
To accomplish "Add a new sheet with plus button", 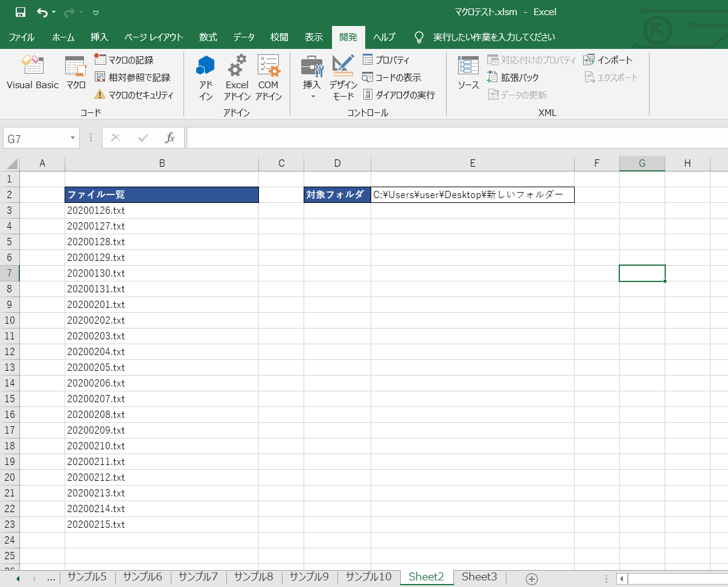I will coord(532,579).
